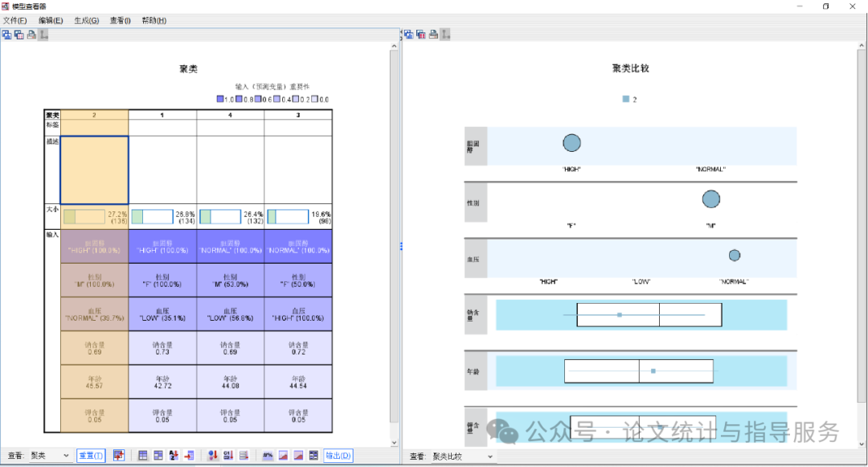
Task: Click 年龄 45.57 cell in cluster 2
Action: point(94,382)
